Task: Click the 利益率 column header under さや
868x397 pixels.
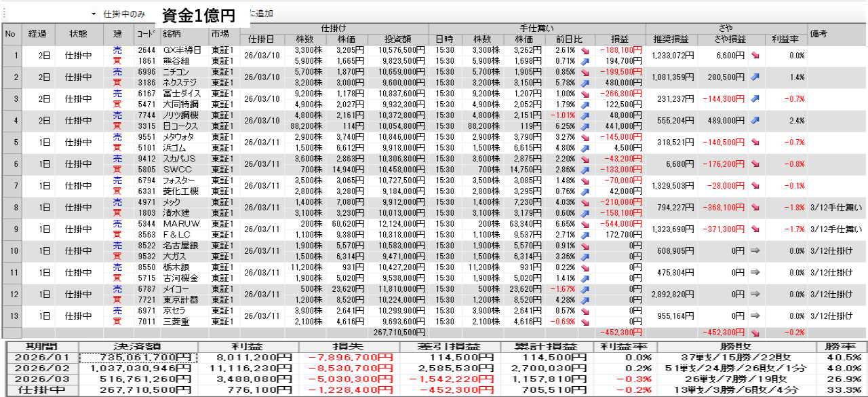Action: (x=786, y=39)
